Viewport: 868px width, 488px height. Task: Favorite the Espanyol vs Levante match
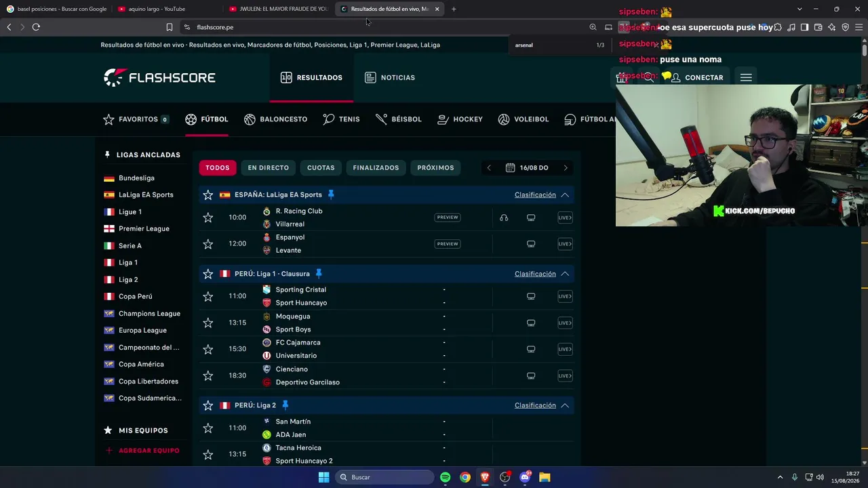pos(208,244)
